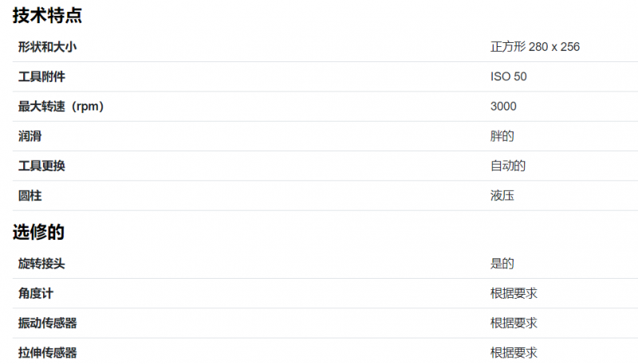Click the 液压 value text
This screenshot has width=638, height=364.
tap(502, 196)
